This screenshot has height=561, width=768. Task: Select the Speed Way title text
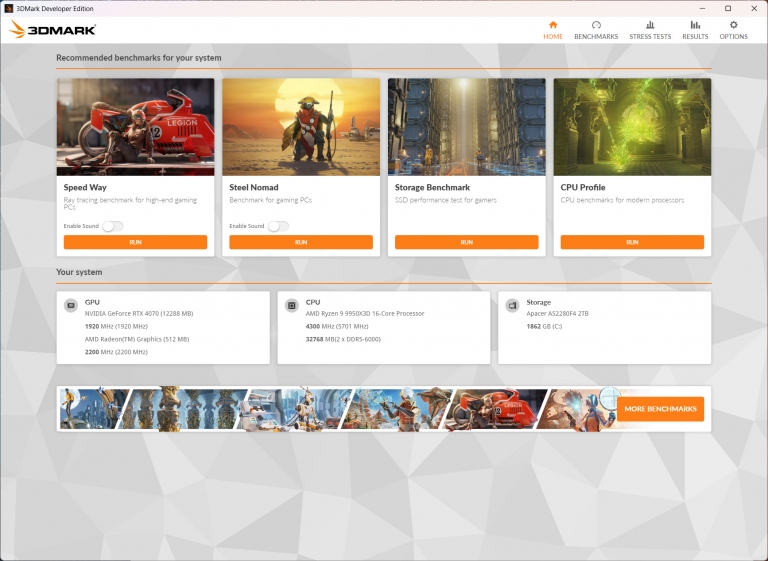[85, 187]
